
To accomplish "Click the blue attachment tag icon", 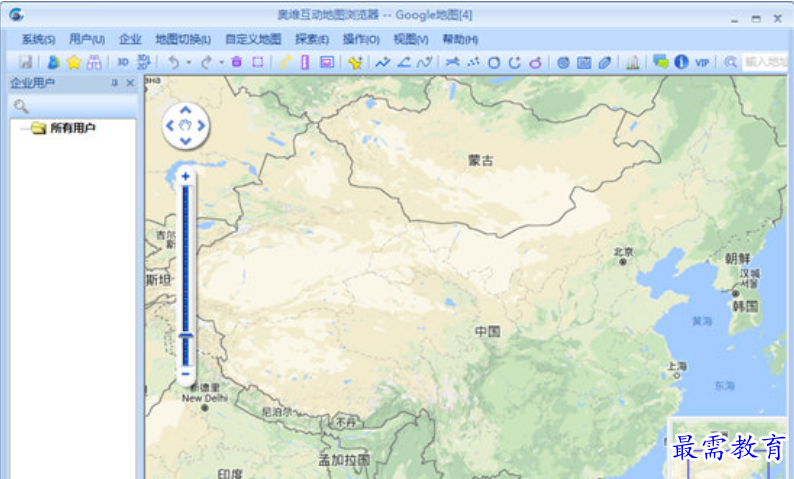I will click(605, 63).
